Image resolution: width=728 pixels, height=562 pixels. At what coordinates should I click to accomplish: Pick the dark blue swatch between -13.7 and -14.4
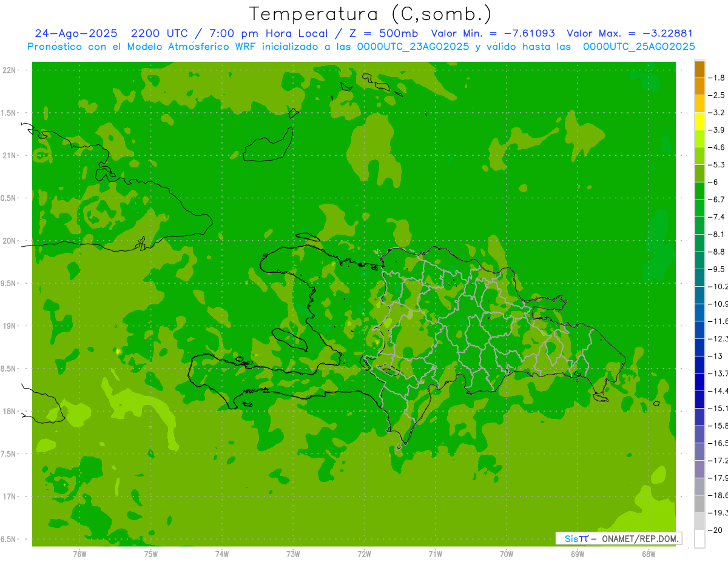(699, 382)
